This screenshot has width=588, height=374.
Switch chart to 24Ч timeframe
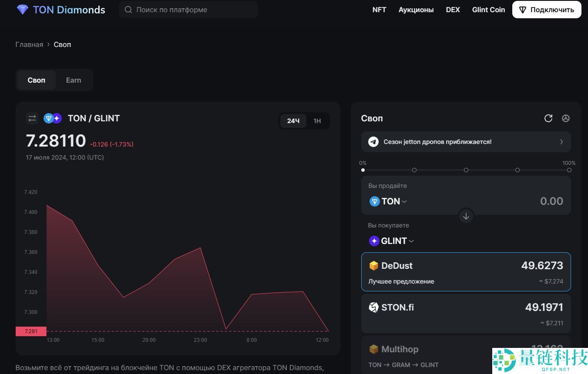point(293,121)
